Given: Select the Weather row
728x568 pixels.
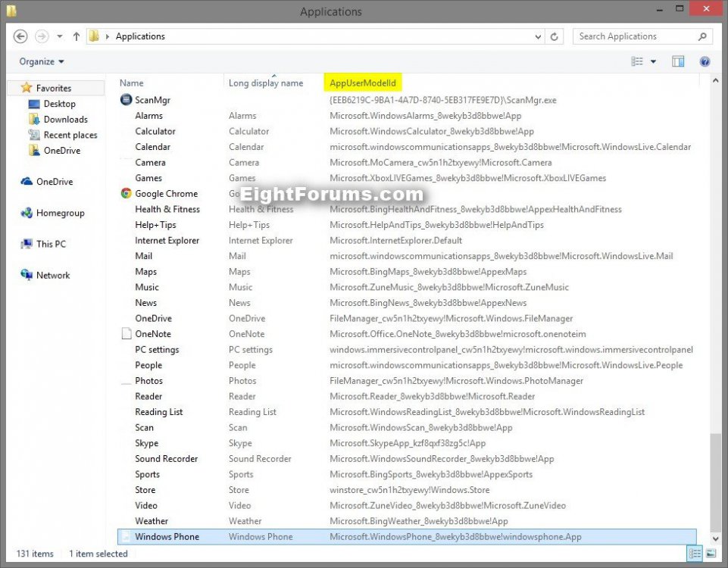Looking at the screenshot, I should pos(407,521).
